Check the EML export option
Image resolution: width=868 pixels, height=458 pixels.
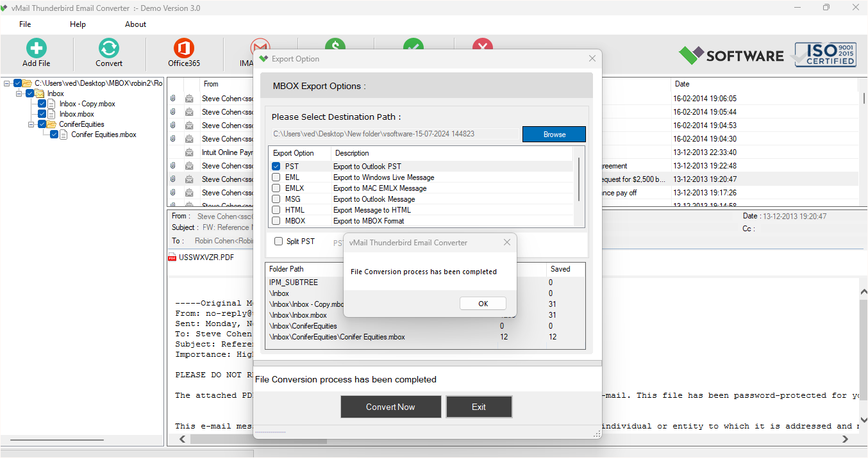point(276,177)
